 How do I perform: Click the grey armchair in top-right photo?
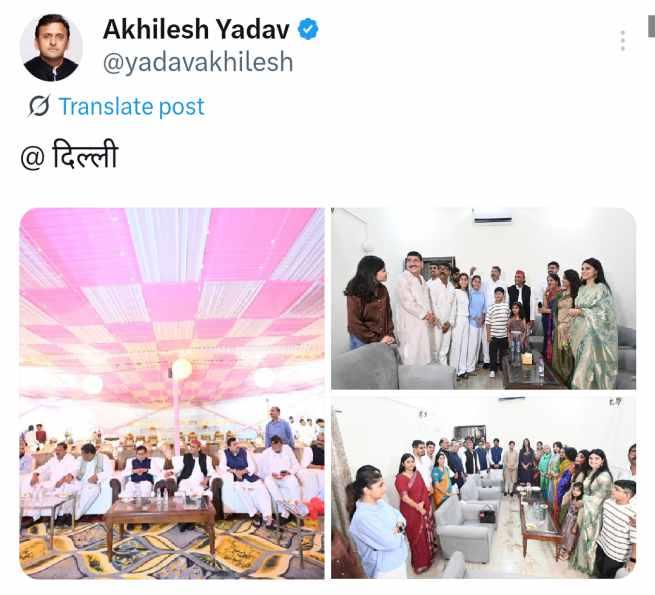click(366, 367)
